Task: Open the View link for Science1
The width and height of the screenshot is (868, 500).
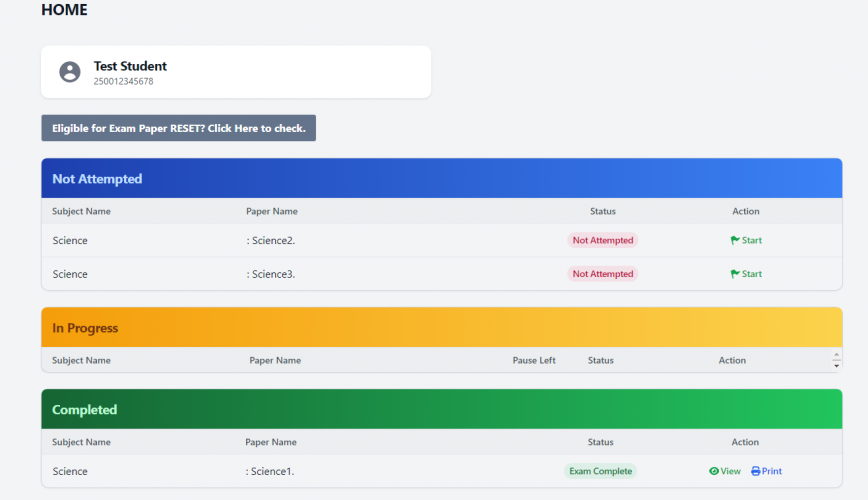Action: 730,471
